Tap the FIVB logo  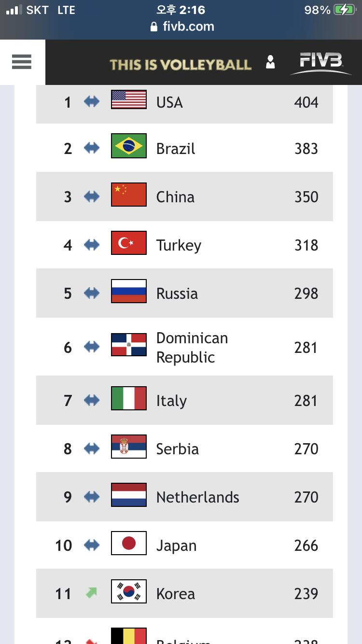tap(320, 63)
